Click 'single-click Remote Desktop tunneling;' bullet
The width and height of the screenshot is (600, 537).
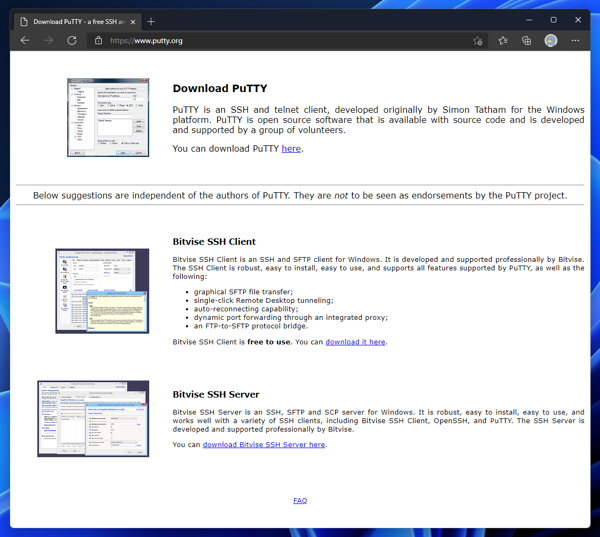point(263,300)
